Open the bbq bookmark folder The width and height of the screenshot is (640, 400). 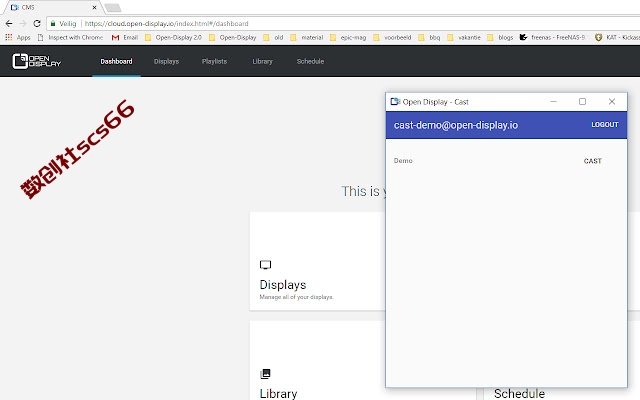tap(429, 38)
